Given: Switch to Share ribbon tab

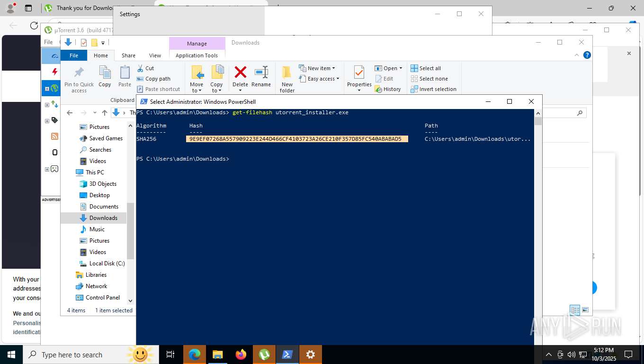Looking at the screenshot, I should (128, 55).
